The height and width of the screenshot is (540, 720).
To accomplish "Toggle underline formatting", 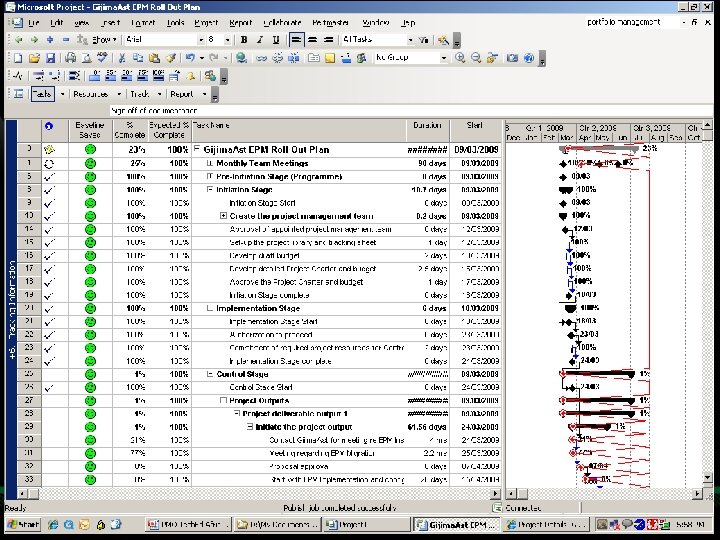I will click(x=276, y=40).
